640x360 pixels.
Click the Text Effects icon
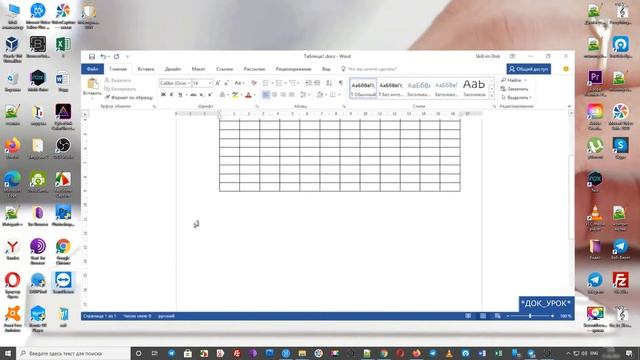(x=222, y=95)
